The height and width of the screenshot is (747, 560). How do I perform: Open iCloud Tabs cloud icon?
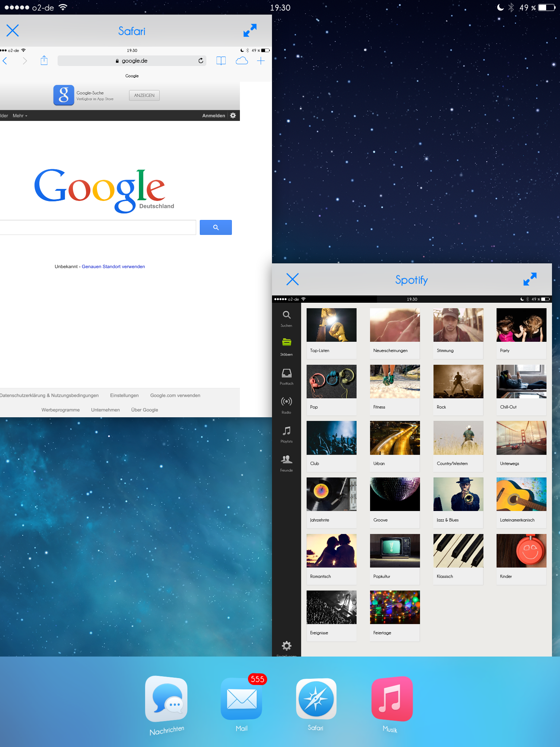[242, 61]
